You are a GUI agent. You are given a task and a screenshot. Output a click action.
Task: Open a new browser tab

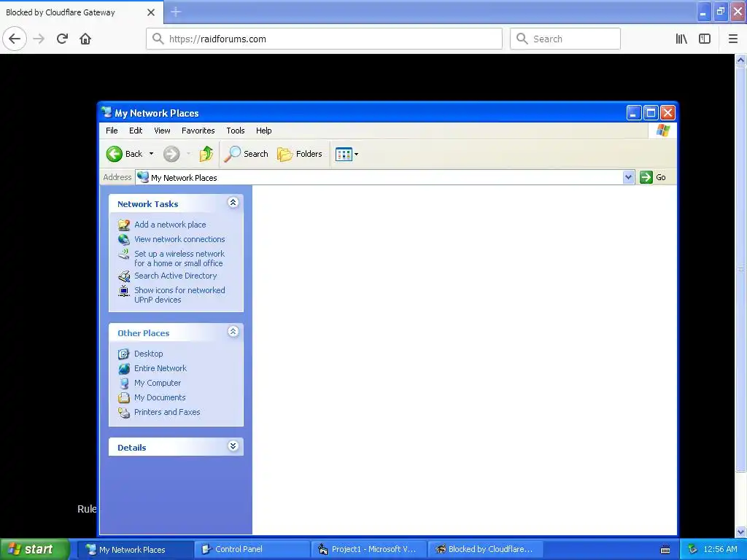[x=176, y=12]
